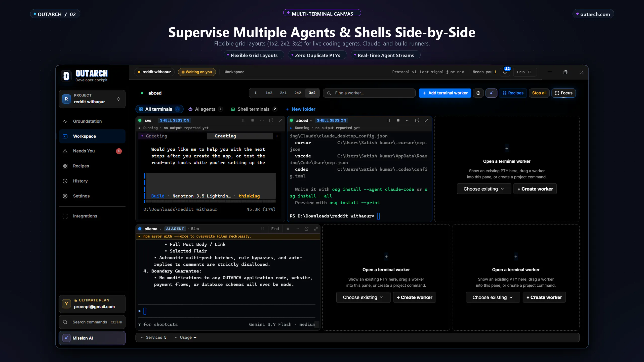
Task: Open the abced terminal name dropdown
Action: [x=304, y=120]
